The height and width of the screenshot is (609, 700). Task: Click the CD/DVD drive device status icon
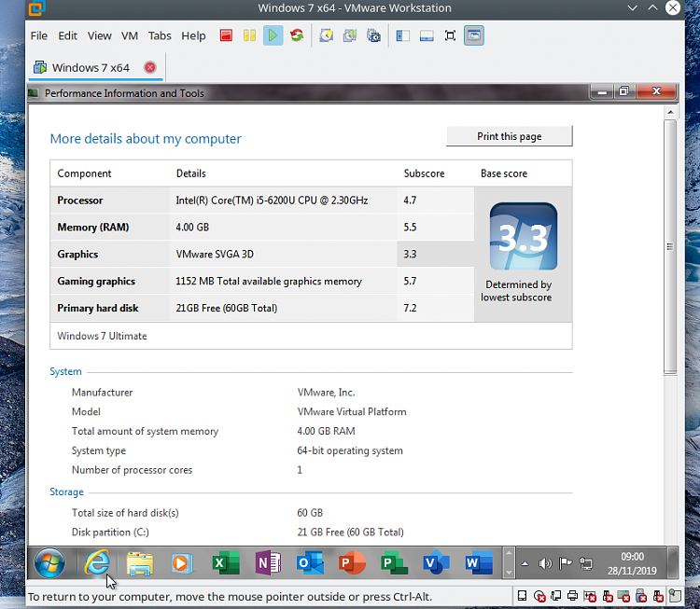(x=539, y=596)
